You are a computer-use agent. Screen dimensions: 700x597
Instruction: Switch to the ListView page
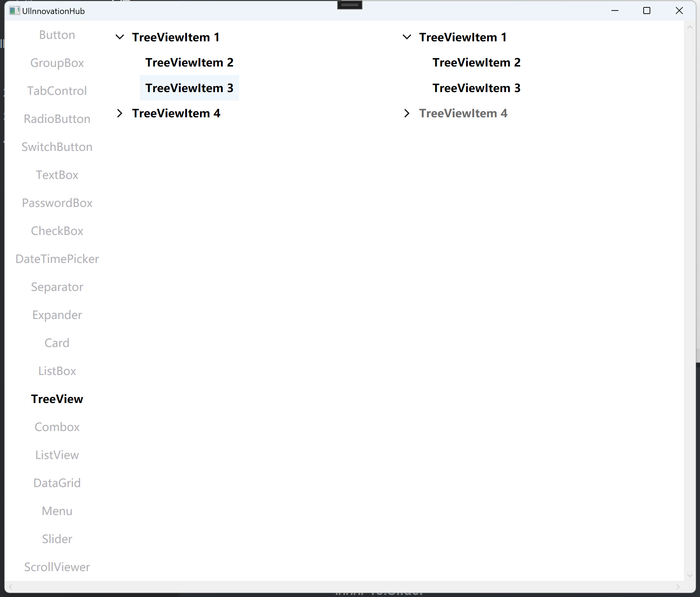[57, 455]
